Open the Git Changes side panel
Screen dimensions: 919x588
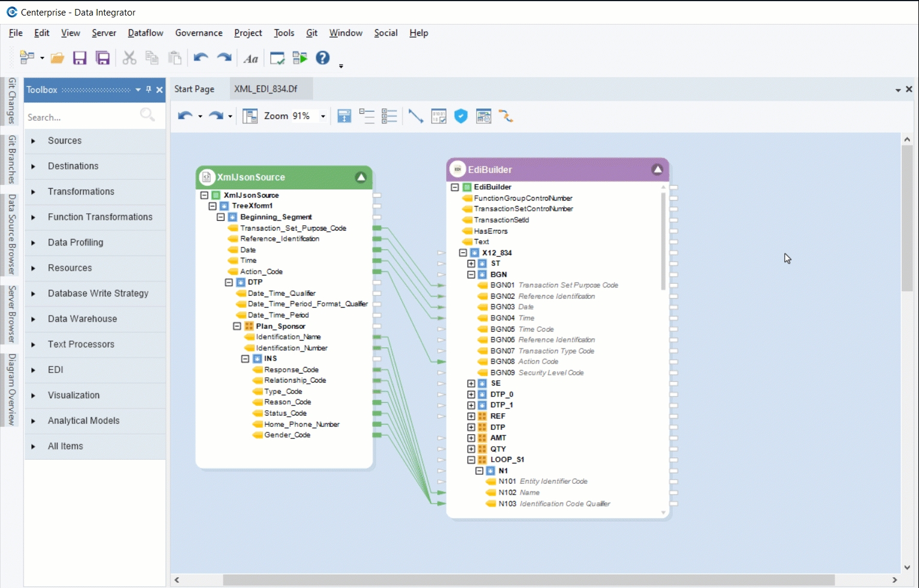[12, 101]
